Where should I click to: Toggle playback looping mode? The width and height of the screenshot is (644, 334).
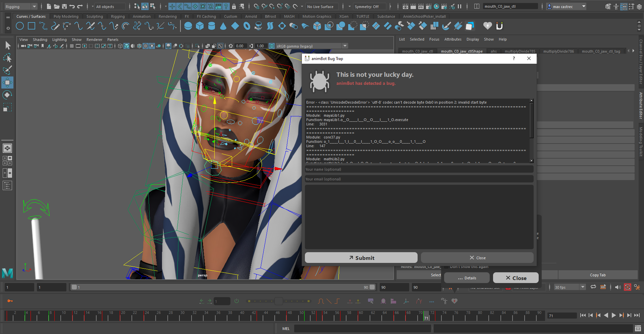point(593,287)
